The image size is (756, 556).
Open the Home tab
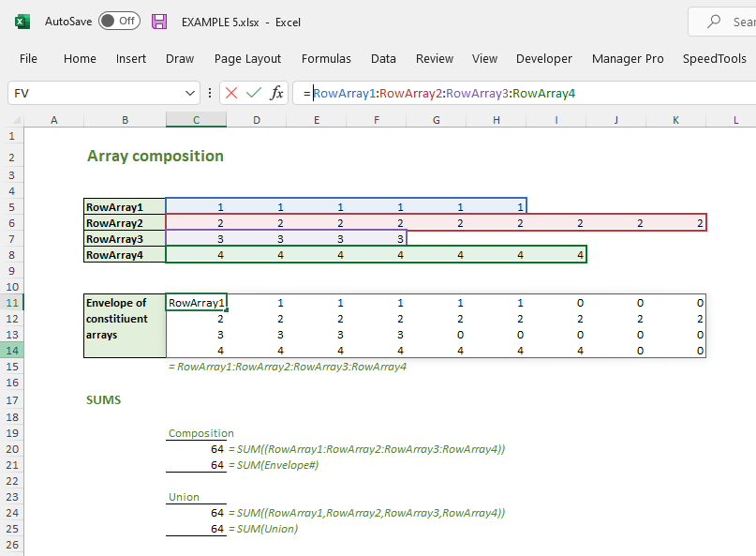click(x=80, y=58)
